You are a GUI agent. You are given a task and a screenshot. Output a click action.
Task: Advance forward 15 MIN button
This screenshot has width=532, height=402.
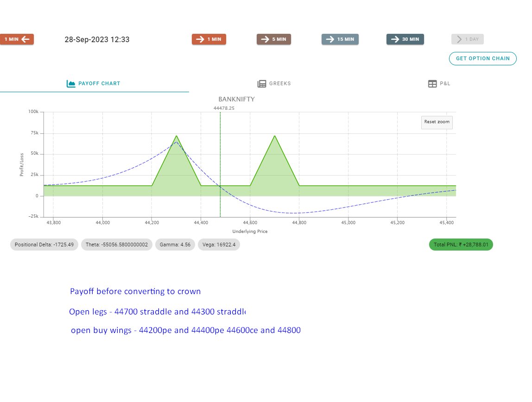340,39
